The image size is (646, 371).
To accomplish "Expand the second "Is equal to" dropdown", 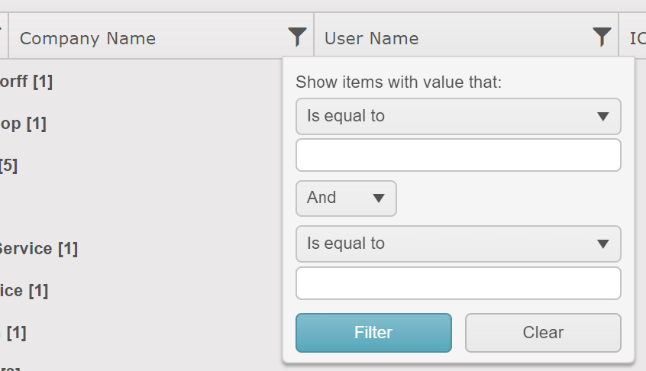I will coord(458,244).
